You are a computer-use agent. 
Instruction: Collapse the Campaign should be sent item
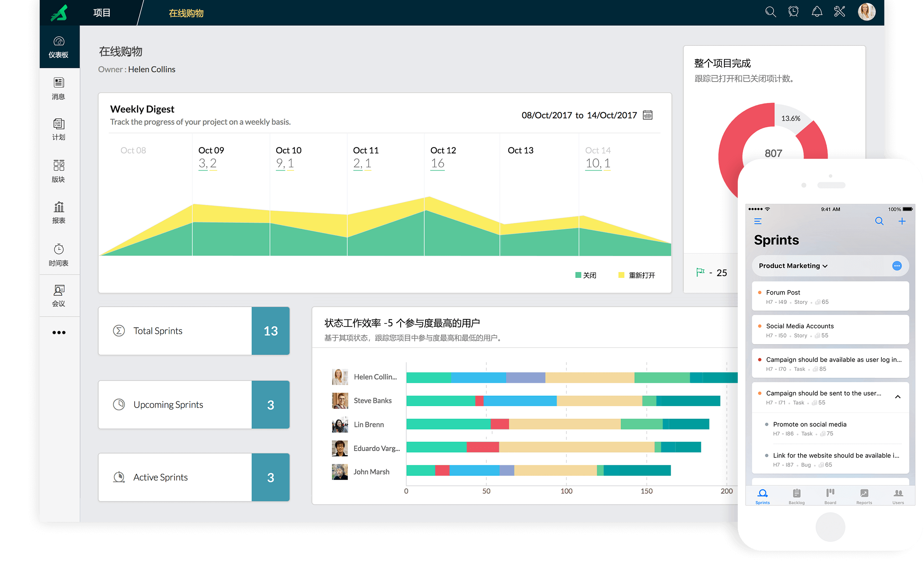point(898,397)
